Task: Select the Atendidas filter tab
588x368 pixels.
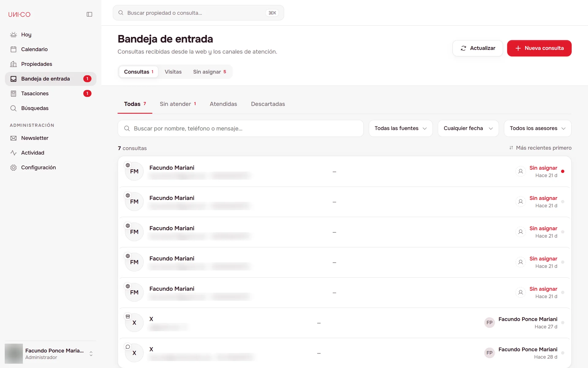Action: [223, 104]
